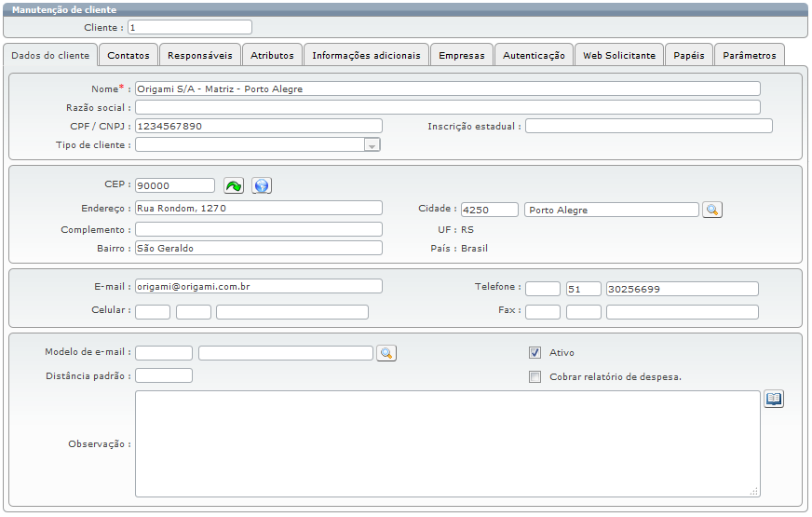The height and width of the screenshot is (517, 812).
Task: Click the Inscrição estadual field
Action: [648, 126]
